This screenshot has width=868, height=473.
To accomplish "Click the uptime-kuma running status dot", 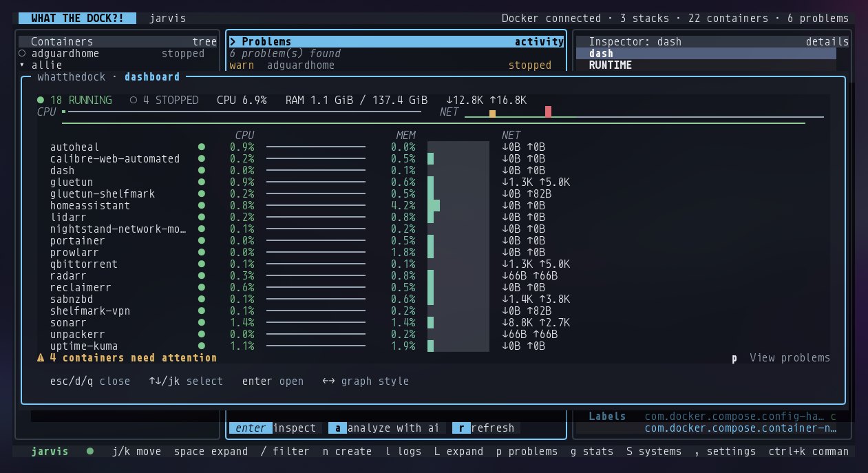I will pos(201,346).
